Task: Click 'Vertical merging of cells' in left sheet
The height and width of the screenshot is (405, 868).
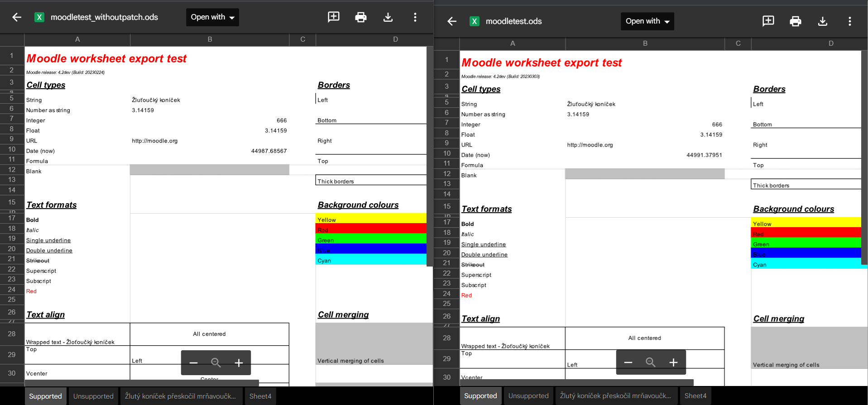Action: (350, 361)
